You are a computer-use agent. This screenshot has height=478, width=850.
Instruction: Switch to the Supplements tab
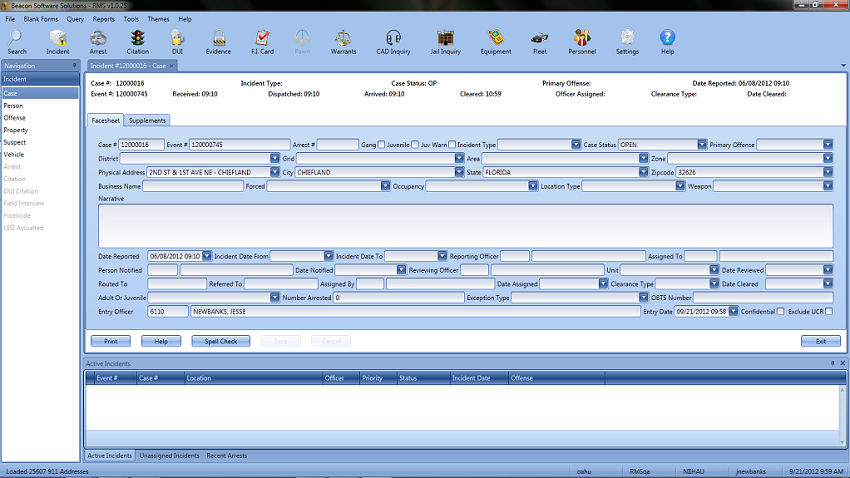pos(148,120)
